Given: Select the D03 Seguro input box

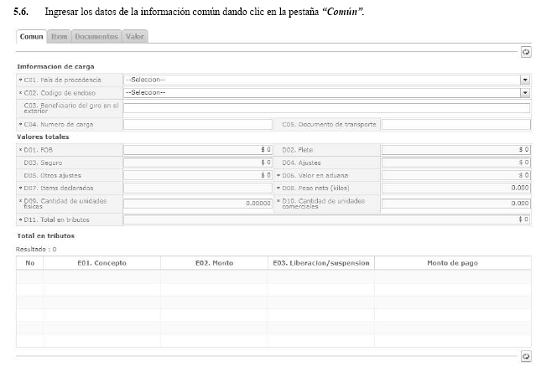Looking at the screenshot, I should coord(198,163).
